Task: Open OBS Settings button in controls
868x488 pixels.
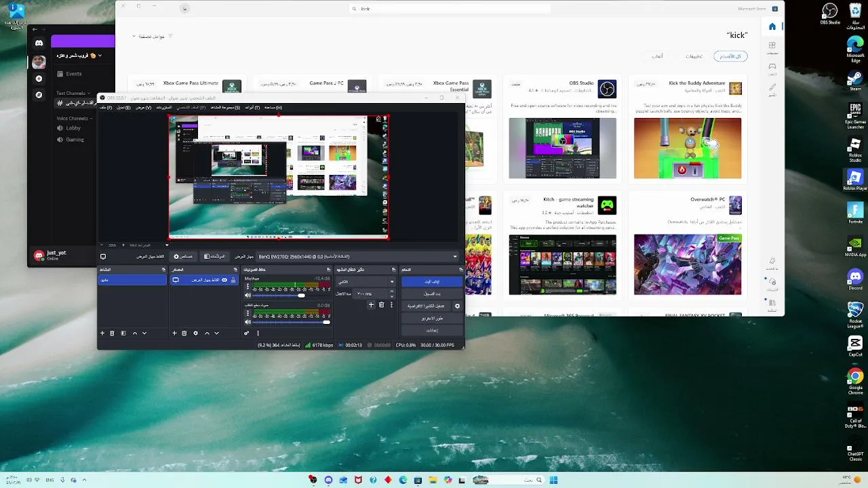Action: coord(431,330)
